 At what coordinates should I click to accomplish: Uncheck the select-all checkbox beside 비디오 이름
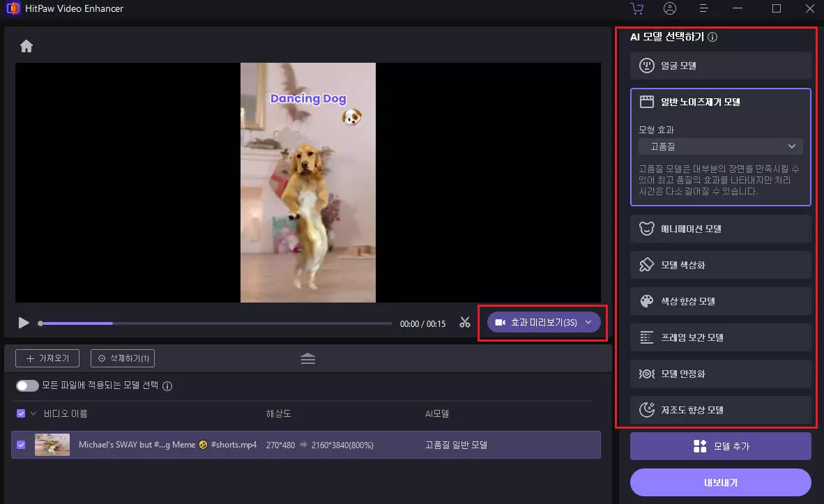coord(21,414)
